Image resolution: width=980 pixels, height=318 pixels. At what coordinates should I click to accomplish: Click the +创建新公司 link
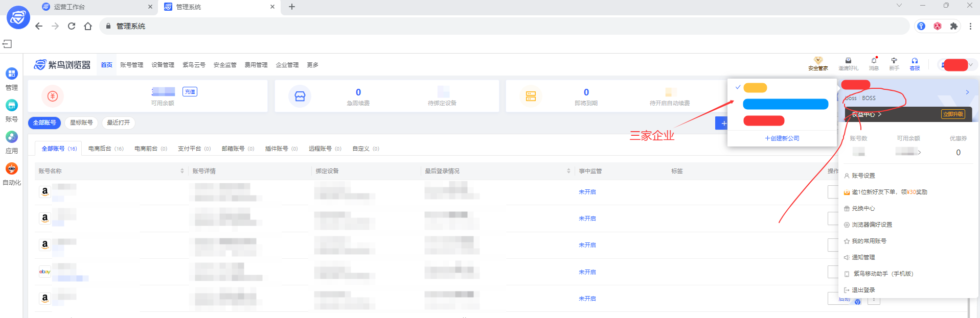pos(782,138)
